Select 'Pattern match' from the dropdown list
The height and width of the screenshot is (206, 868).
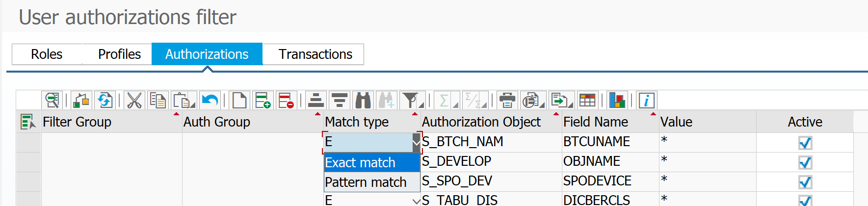click(366, 182)
